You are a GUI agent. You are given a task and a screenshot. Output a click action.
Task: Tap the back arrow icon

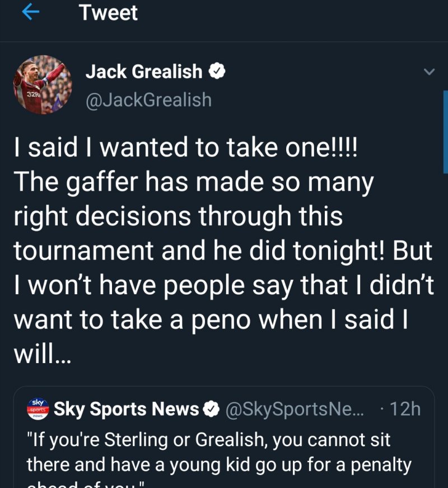(32, 13)
